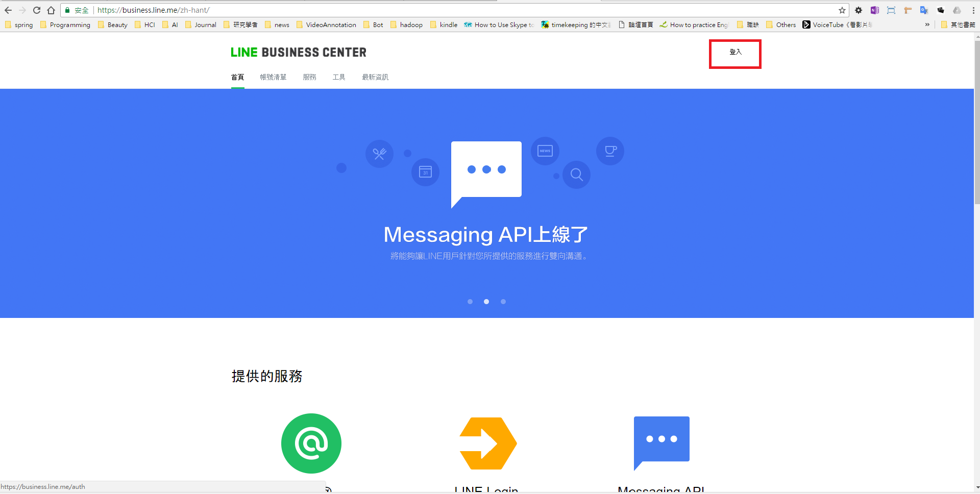Expand the hadoop bookmark folder
Viewport: 980px width, 494px height.
tap(406, 24)
